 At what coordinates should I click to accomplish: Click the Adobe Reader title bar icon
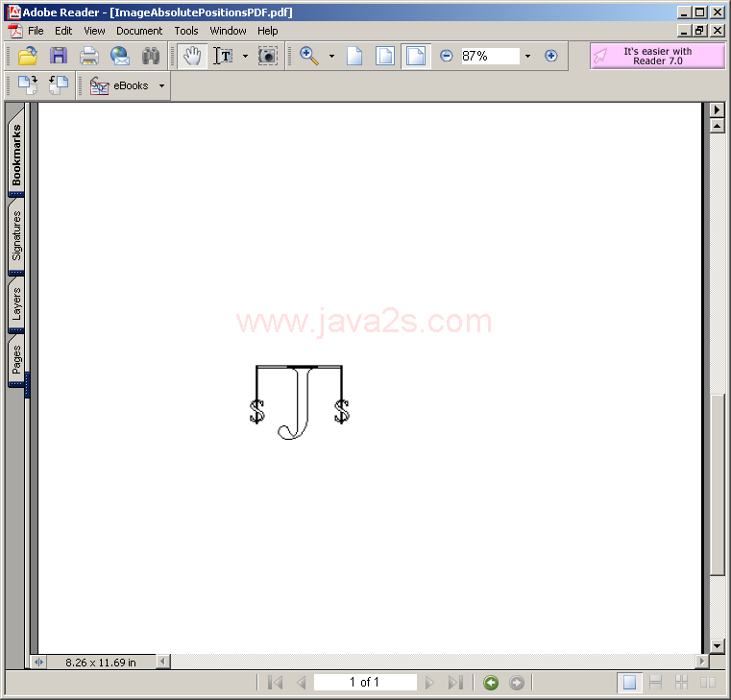(14, 12)
